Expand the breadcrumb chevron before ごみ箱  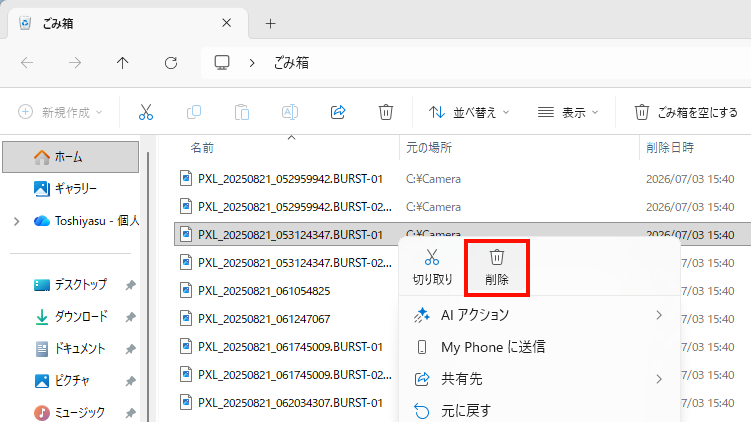[x=252, y=63]
